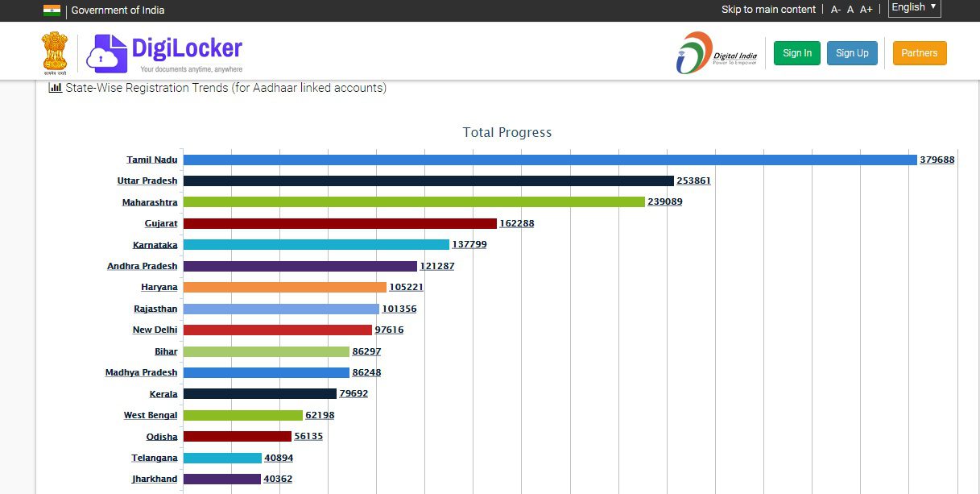The image size is (980, 494).
Task: Click the Sign In button
Action: pyautogui.click(x=797, y=53)
